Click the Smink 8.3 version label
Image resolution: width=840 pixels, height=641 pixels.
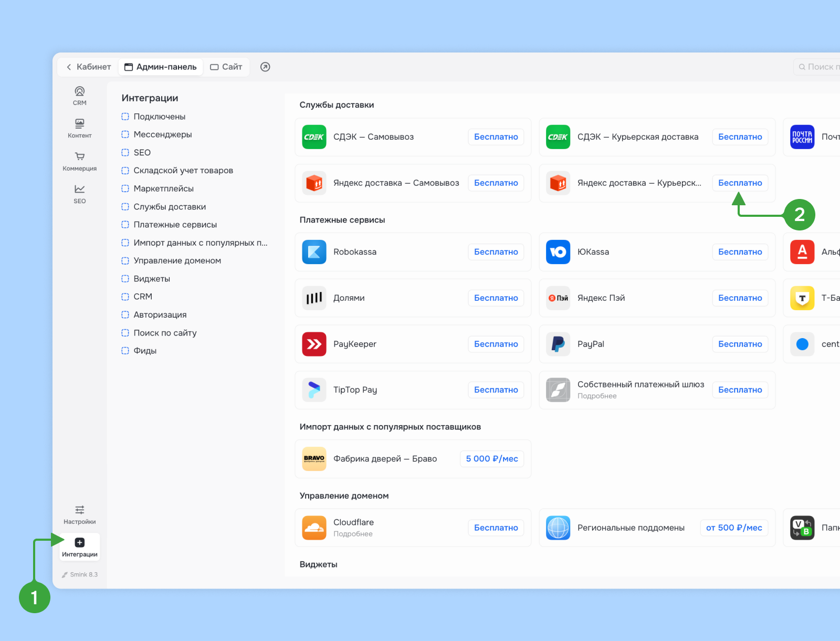click(80, 575)
